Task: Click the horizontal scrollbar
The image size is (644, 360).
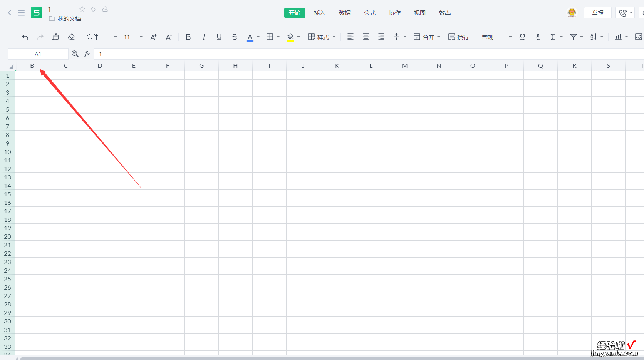Action: (331, 358)
